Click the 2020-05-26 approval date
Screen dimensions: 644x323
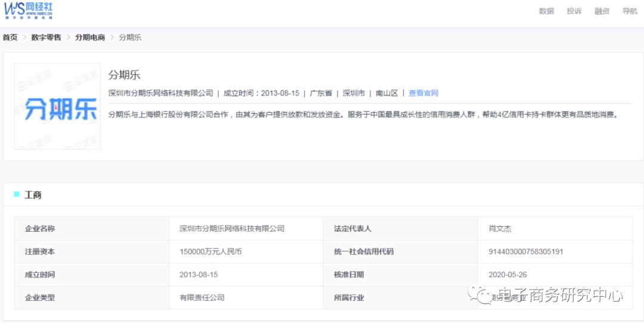(x=507, y=275)
